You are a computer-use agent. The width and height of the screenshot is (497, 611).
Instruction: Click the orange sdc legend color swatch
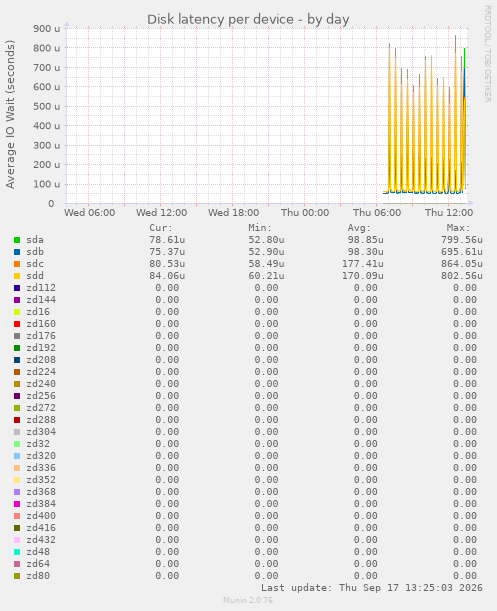[x=17, y=264]
